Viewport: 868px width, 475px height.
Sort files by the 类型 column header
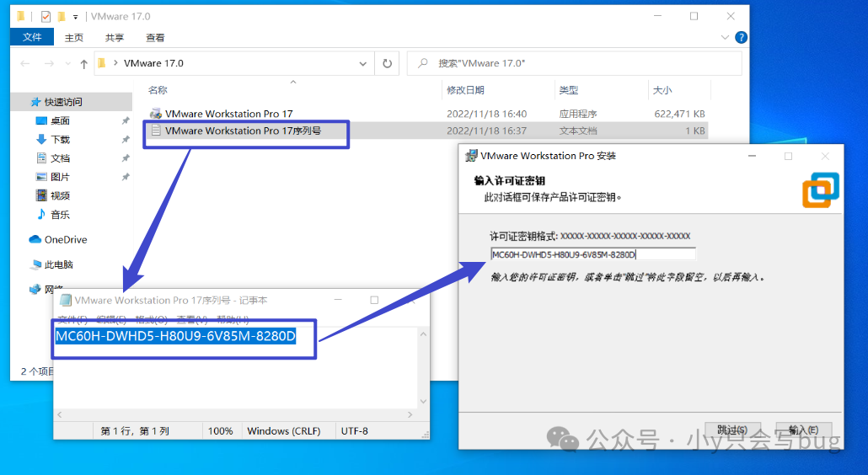569,90
